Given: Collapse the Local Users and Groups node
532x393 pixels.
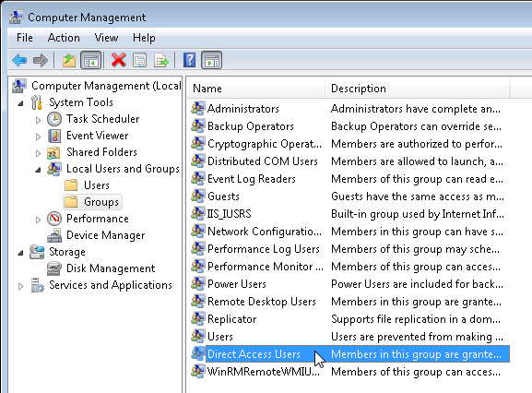Looking at the screenshot, I should coord(38,170).
